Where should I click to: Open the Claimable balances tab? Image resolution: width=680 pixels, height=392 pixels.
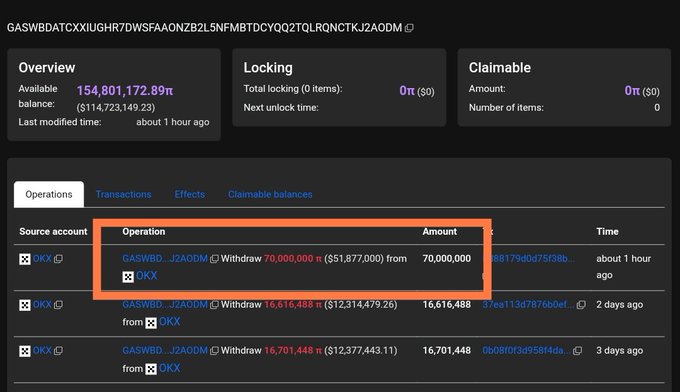click(270, 194)
